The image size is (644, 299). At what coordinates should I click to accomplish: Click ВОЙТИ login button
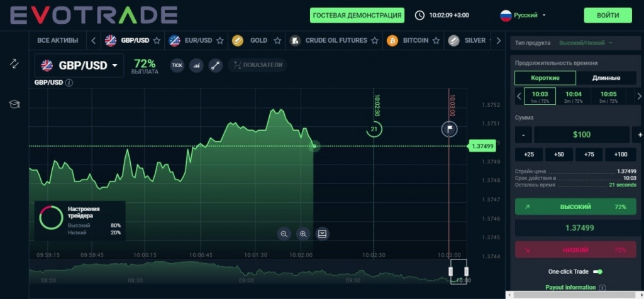tap(608, 15)
